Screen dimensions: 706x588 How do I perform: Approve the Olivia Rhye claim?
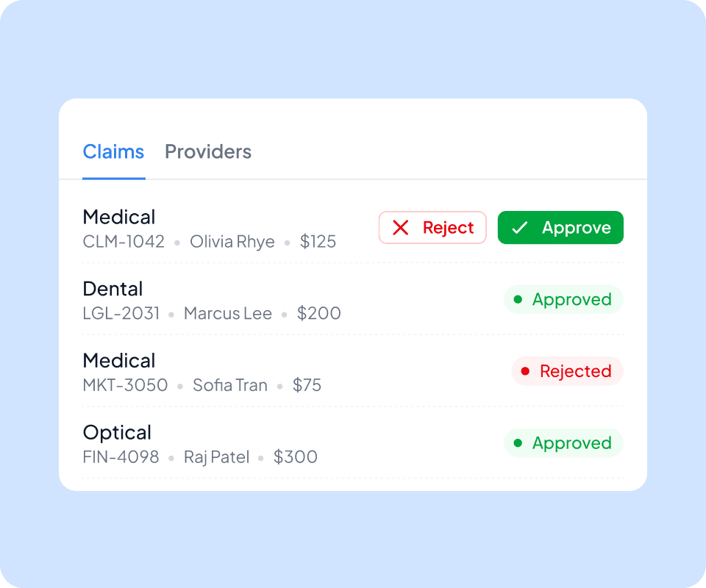click(x=560, y=228)
